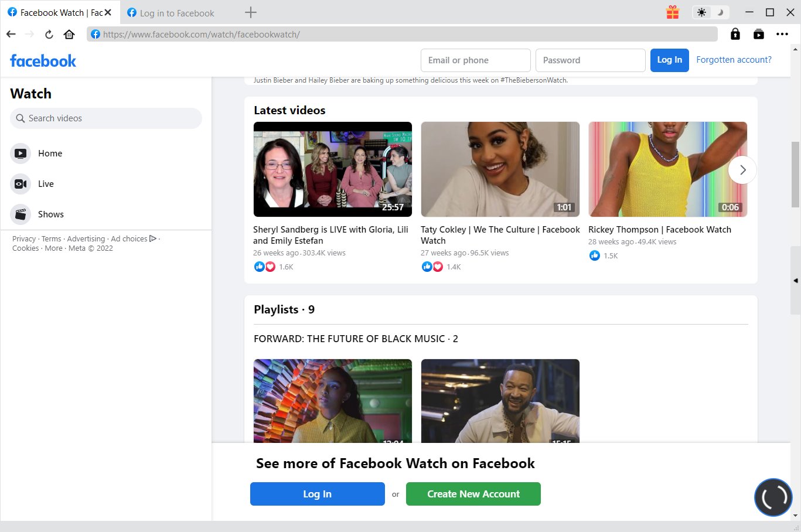This screenshot has width=801, height=532.
Task: Open Ad choices link in footer
Action: [x=129, y=239]
